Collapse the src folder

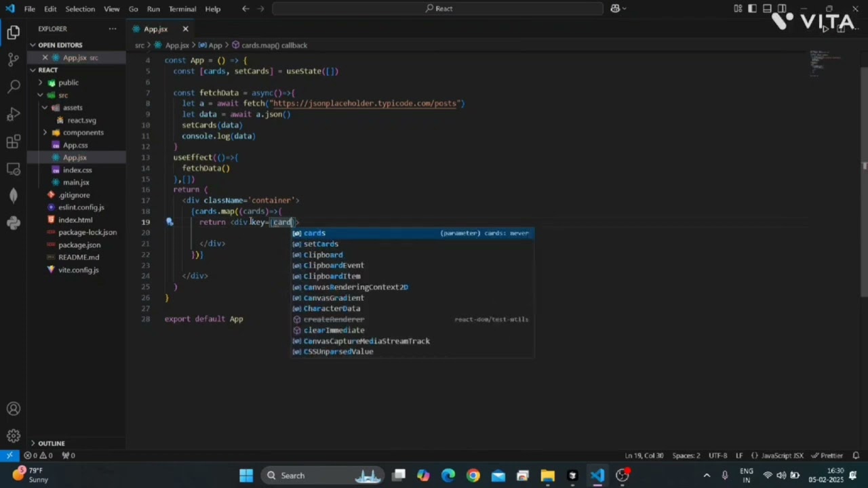(x=62, y=95)
